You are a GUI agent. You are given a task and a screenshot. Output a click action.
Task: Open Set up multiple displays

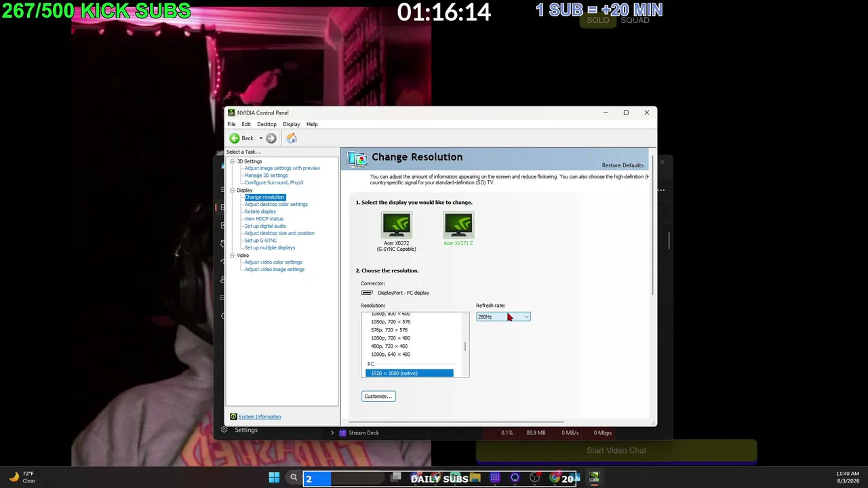tap(270, 248)
